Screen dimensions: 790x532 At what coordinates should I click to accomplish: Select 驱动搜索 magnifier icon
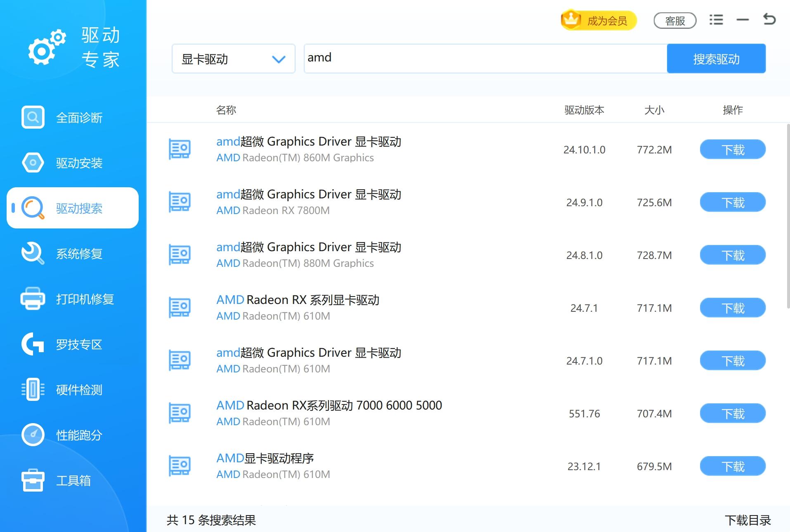pyautogui.click(x=33, y=208)
